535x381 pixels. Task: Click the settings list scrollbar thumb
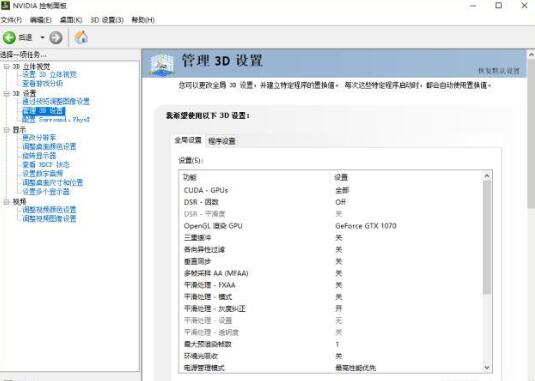pyautogui.click(x=487, y=237)
